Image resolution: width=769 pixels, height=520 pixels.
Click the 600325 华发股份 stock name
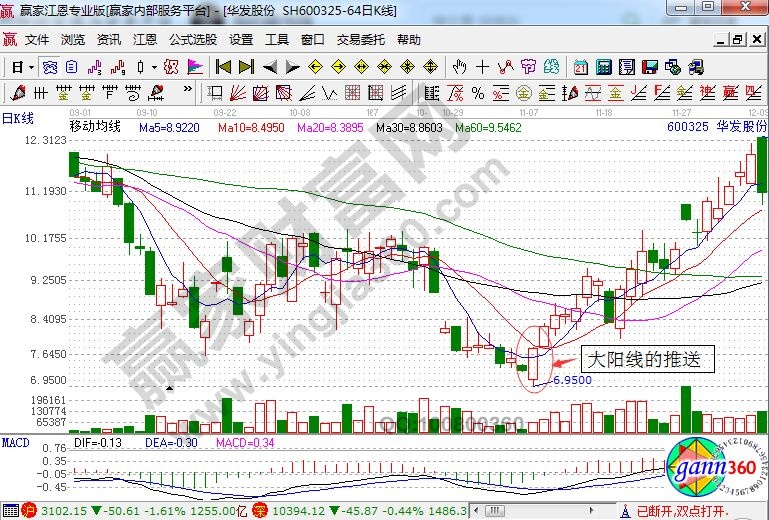pos(717,127)
